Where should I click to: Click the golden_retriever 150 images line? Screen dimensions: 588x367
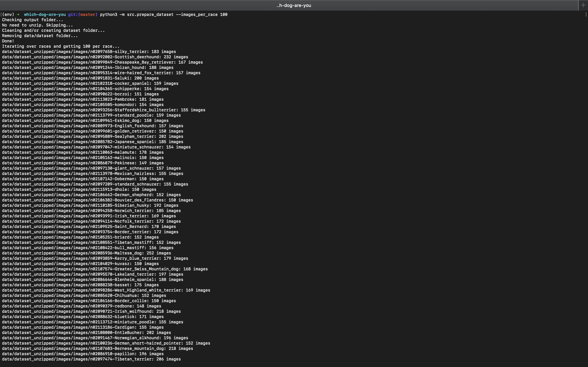coord(92,131)
